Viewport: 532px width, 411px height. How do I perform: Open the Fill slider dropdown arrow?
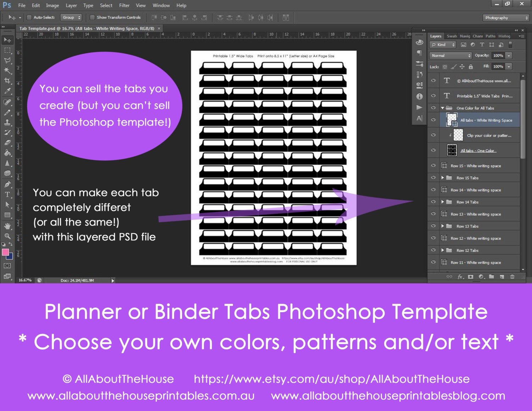(509, 67)
